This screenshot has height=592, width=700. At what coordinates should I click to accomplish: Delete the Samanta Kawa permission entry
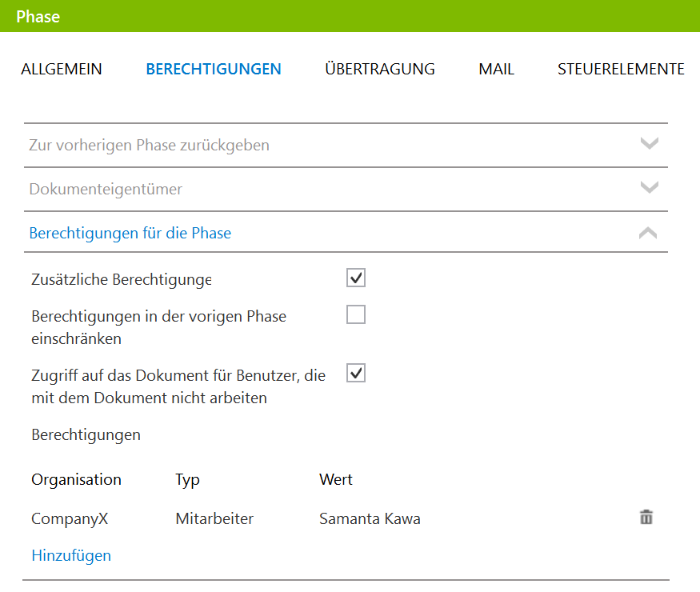pyautogui.click(x=646, y=517)
